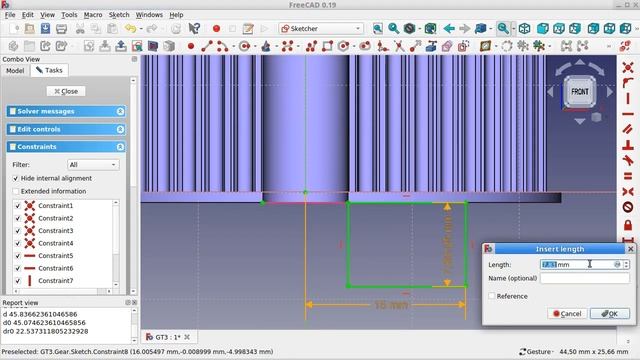Select the Create circle tool
640x360 pixels.
(x=244, y=46)
